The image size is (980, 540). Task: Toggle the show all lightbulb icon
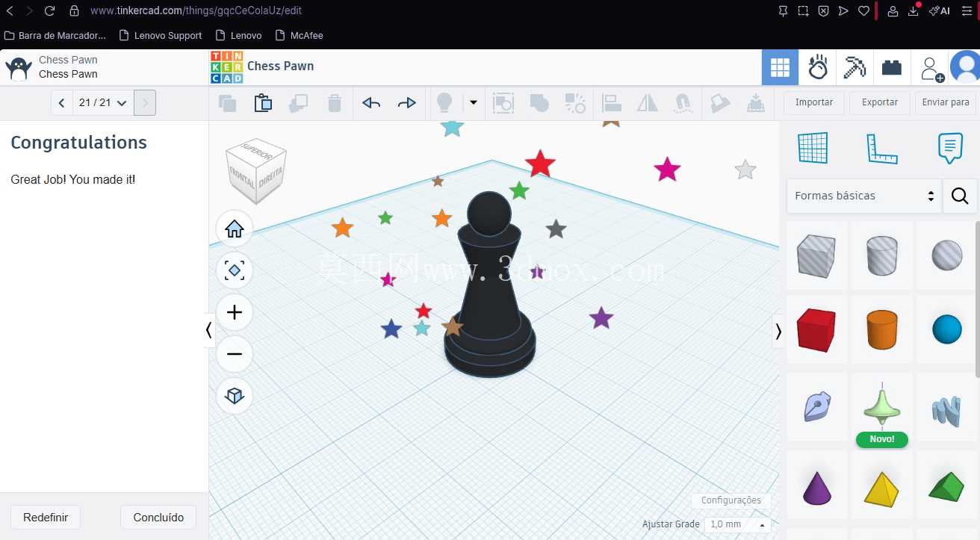444,103
